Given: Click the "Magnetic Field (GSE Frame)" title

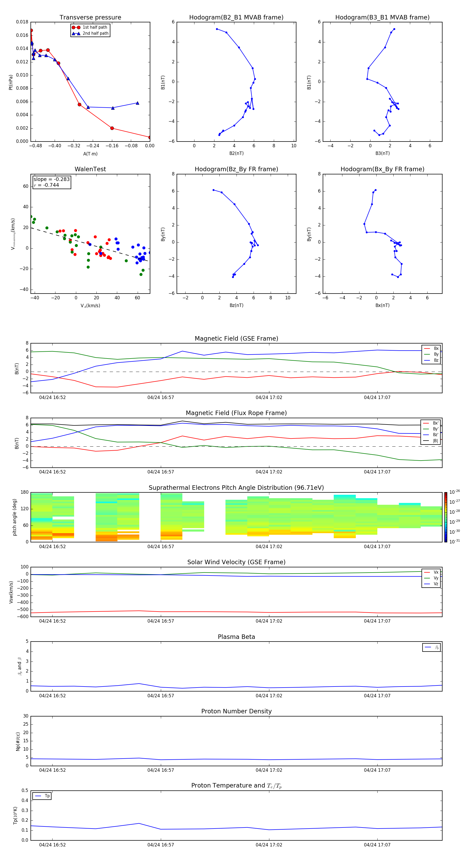Looking at the screenshot, I should [x=236, y=339].
